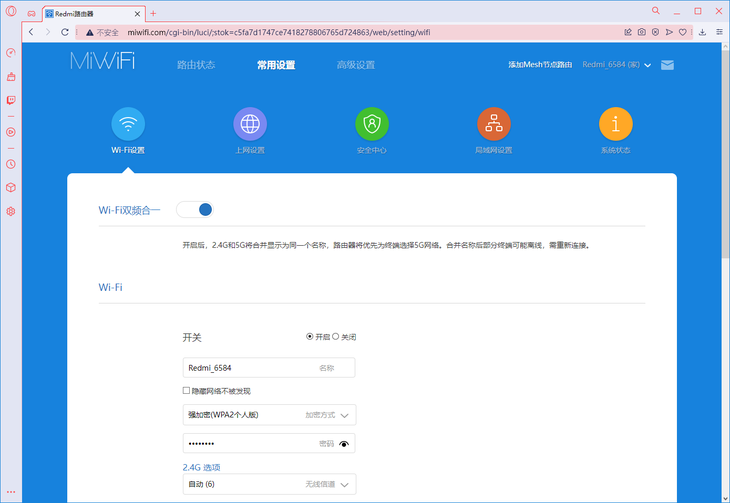
Task: Expand the 加密方式 encryption dropdown
Action: (345, 415)
